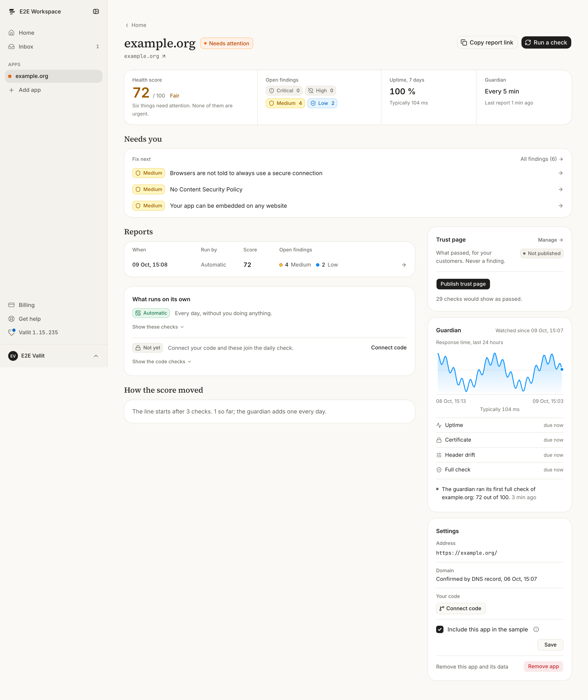Click the Get help lifebuoy icon
This screenshot has height=700, width=588.
pyautogui.click(x=12, y=319)
